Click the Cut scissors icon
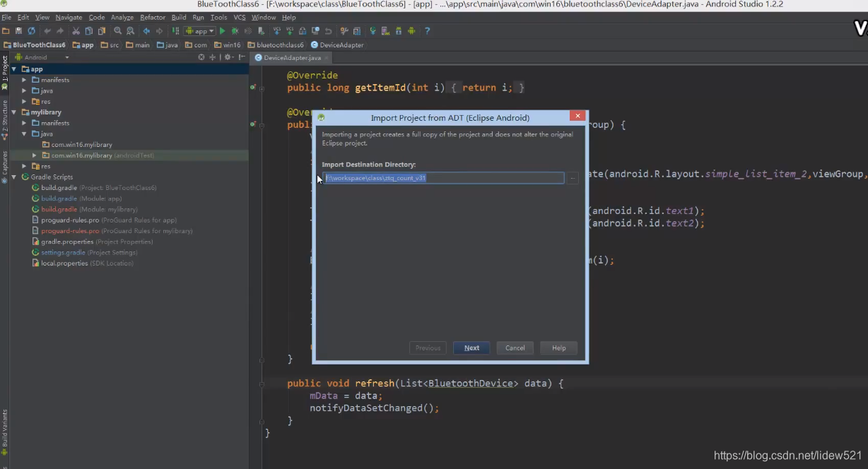 click(x=76, y=31)
